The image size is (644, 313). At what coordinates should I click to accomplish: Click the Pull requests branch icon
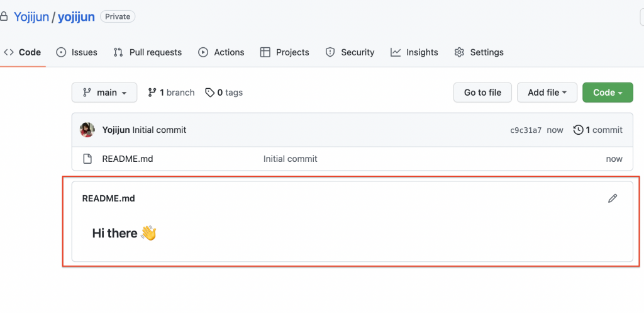pos(118,52)
